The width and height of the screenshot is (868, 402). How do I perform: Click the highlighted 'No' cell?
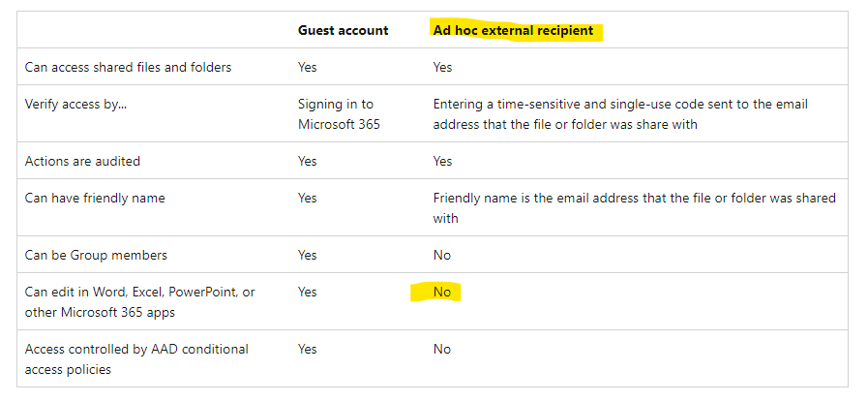pos(442,292)
